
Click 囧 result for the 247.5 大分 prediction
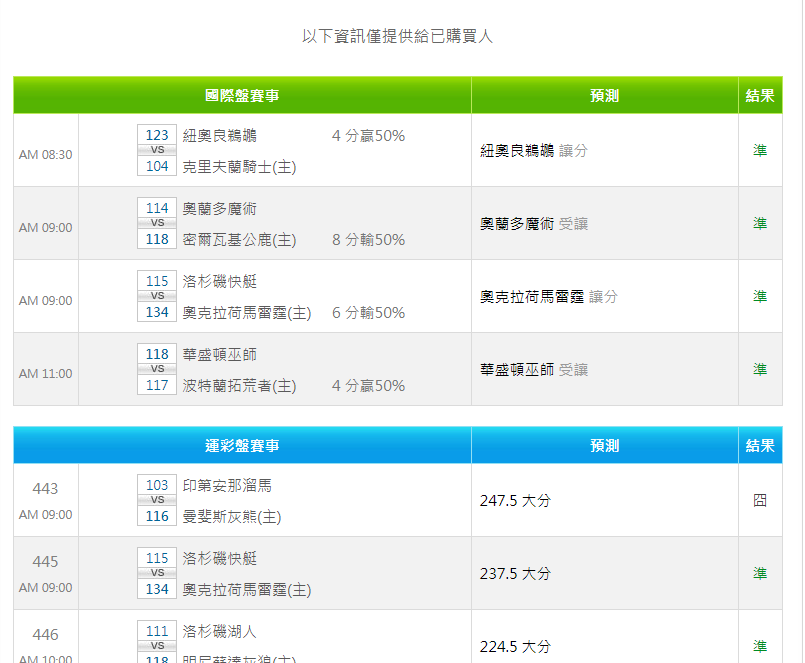[x=760, y=500]
